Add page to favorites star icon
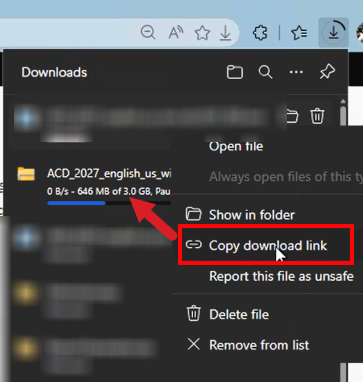Image resolution: width=363 pixels, height=382 pixels. coord(202,33)
